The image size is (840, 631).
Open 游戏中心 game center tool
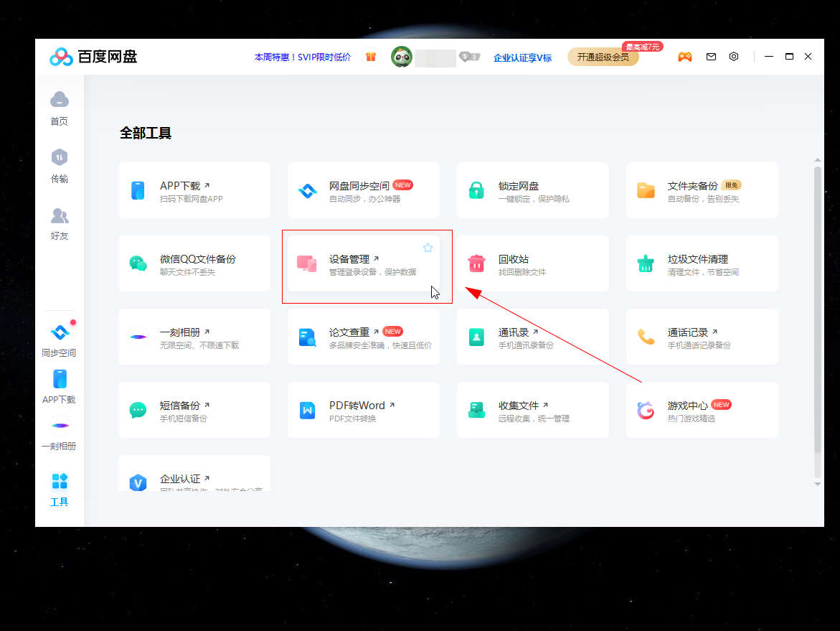pos(702,410)
